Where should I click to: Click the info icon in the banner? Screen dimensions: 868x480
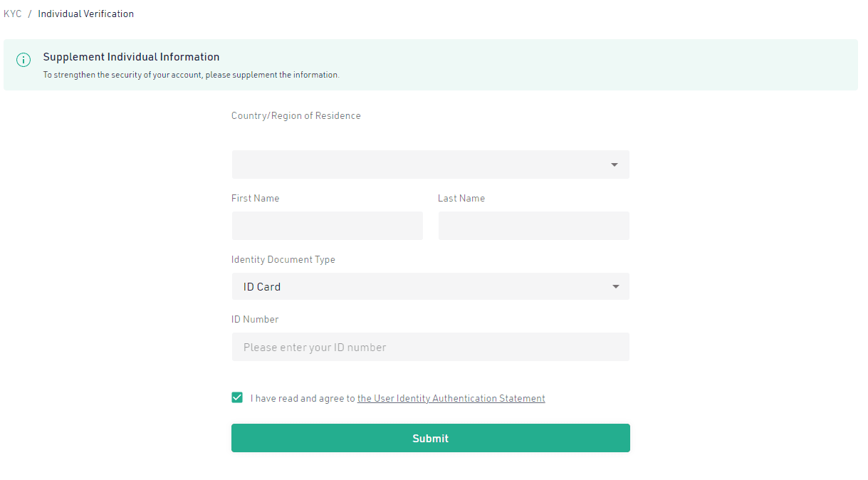23,60
